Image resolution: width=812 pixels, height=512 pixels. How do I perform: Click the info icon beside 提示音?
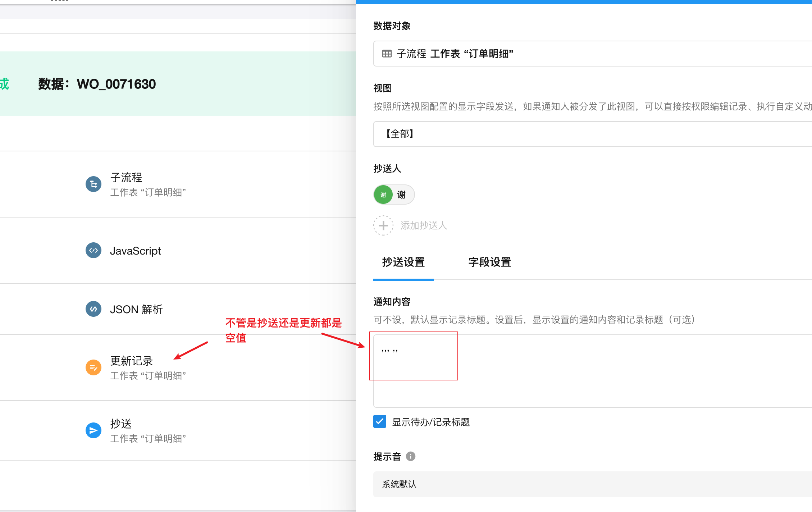[411, 456]
